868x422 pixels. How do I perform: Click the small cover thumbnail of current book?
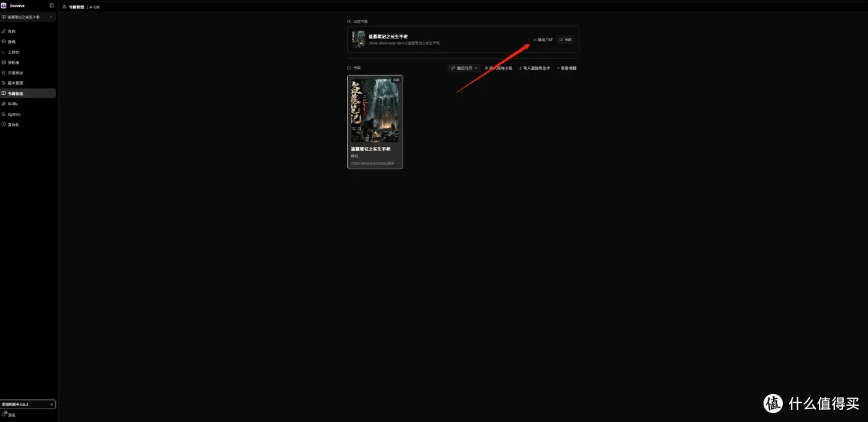pyautogui.click(x=359, y=39)
